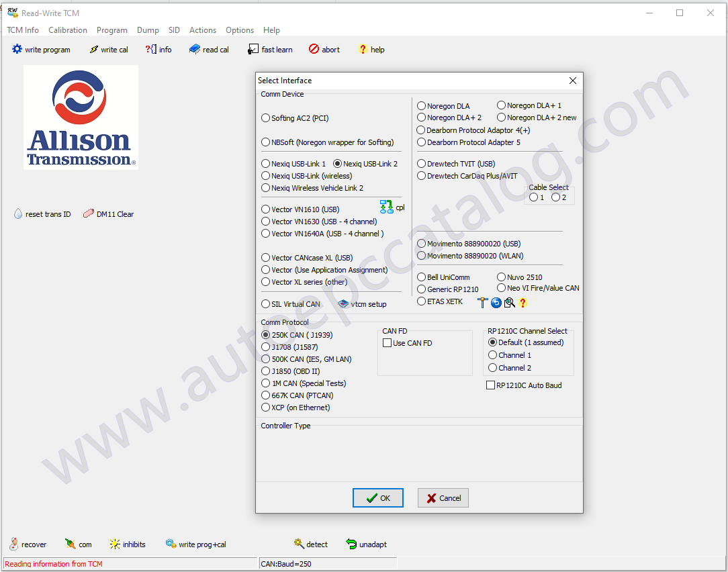Enable Use CAN FD checkbox
The image size is (728, 572).
coord(388,342)
